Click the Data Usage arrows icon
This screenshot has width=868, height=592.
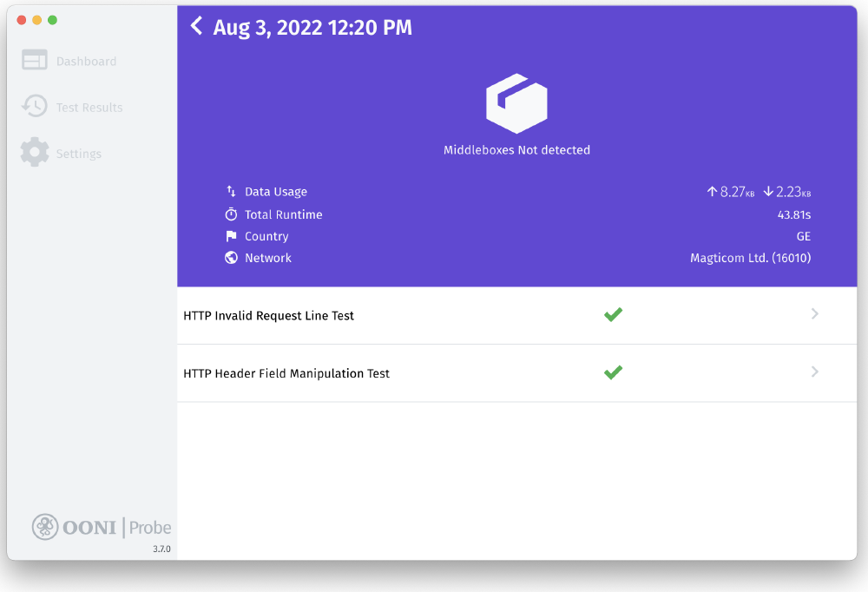click(x=231, y=191)
